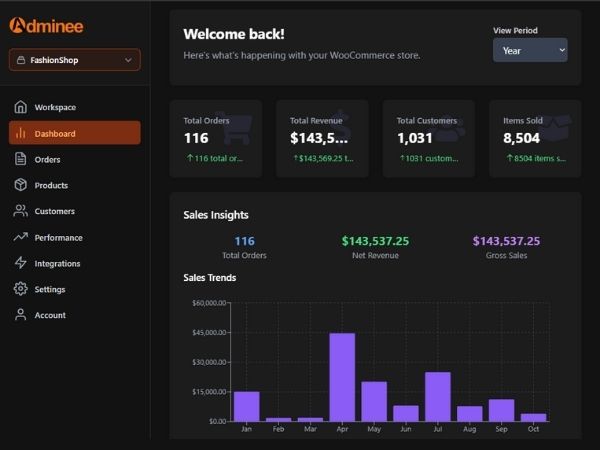Open the FashionShop store selector dropdown
Screen dimensions: 600x450
74,60
